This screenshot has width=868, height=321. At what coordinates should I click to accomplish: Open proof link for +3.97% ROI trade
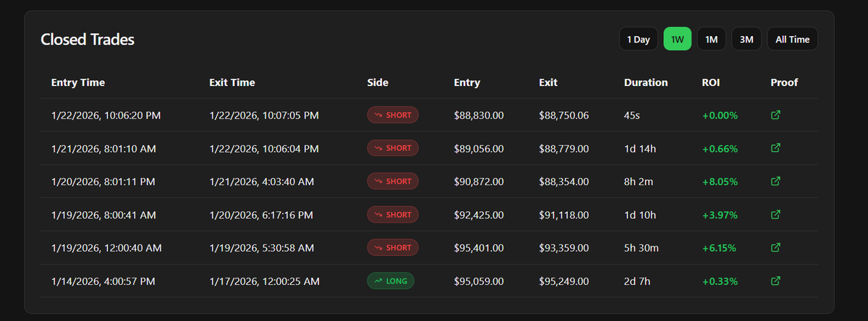coord(775,215)
